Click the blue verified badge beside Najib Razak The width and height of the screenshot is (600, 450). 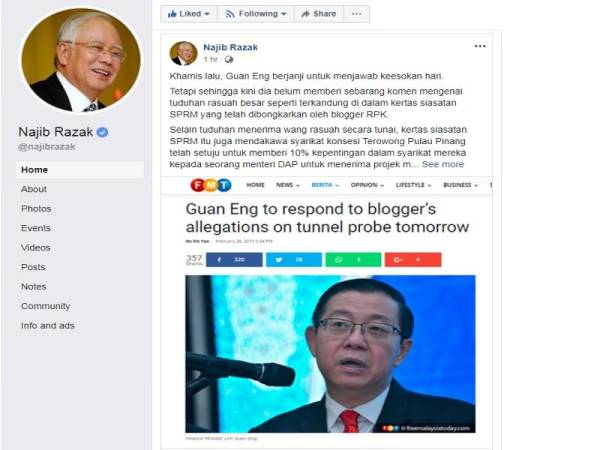tap(102, 132)
